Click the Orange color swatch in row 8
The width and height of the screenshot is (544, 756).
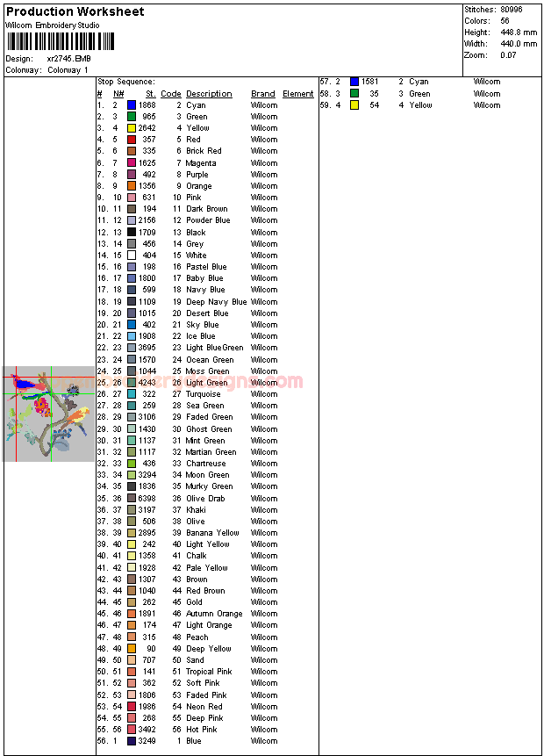pyautogui.click(x=132, y=186)
